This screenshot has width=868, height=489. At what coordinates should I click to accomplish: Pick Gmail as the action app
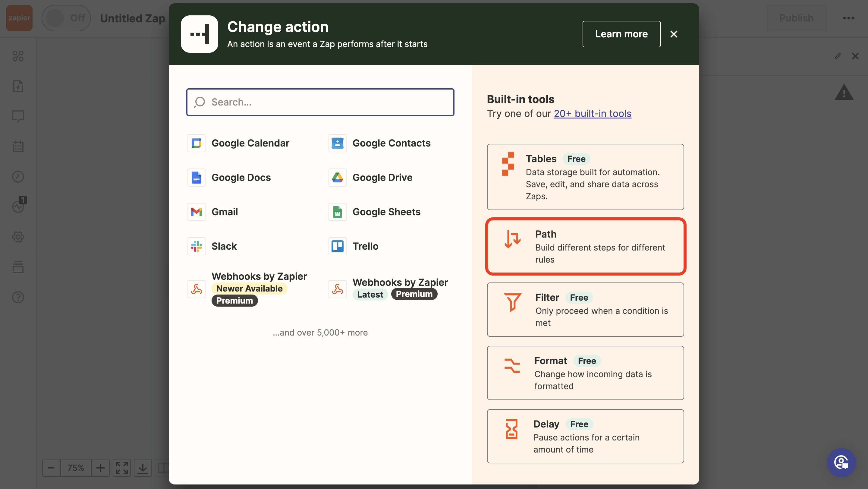[225, 212]
